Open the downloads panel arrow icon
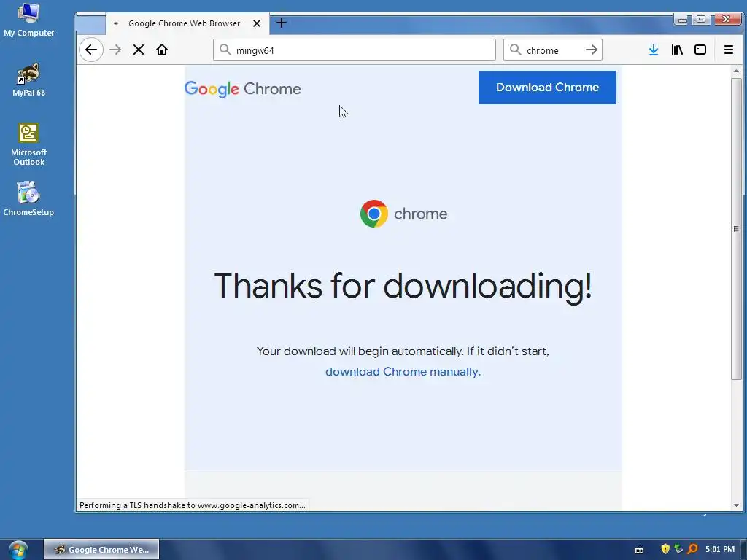This screenshot has width=747, height=560. 654,50
